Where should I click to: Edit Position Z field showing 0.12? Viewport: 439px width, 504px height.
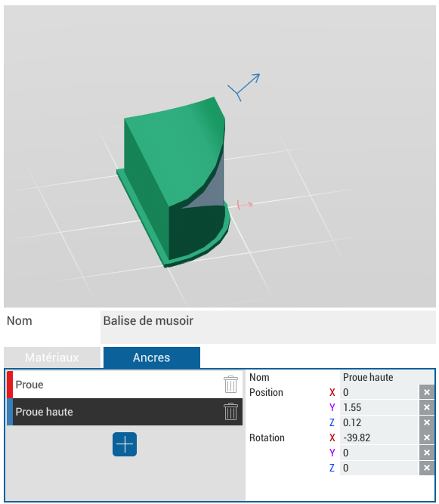tap(379, 422)
